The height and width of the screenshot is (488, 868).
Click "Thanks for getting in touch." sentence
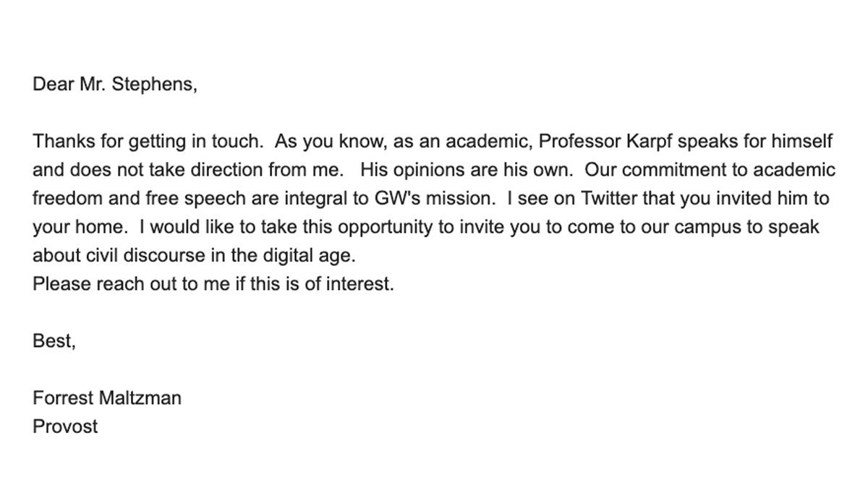[148, 142]
